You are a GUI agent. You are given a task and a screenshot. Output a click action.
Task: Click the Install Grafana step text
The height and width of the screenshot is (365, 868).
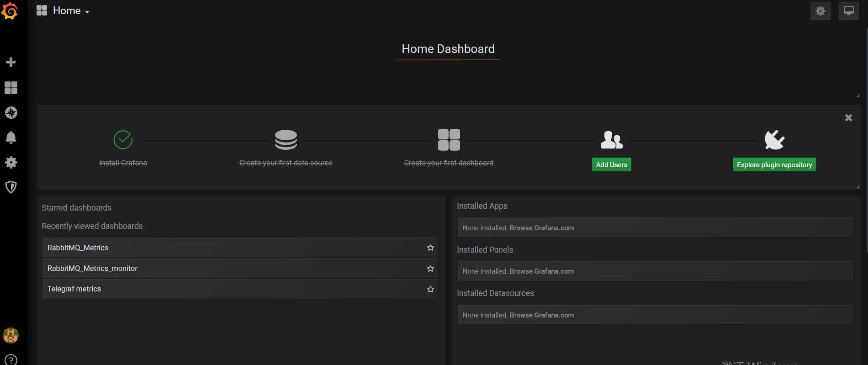(123, 163)
